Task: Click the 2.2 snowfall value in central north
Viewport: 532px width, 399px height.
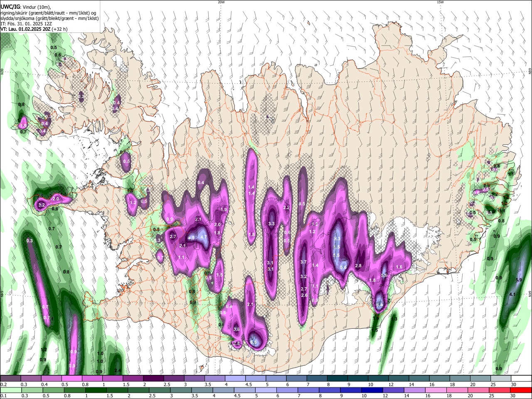Action: (286, 207)
